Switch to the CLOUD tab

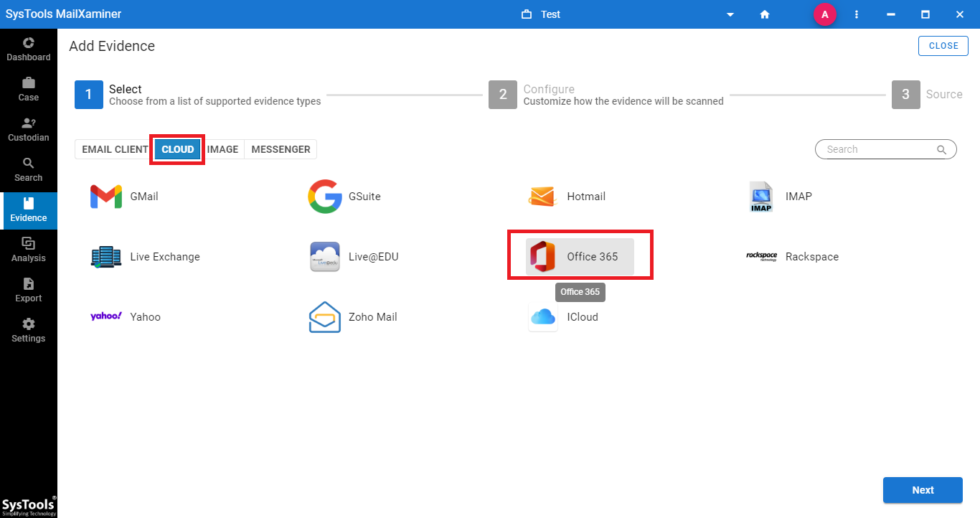(x=178, y=149)
